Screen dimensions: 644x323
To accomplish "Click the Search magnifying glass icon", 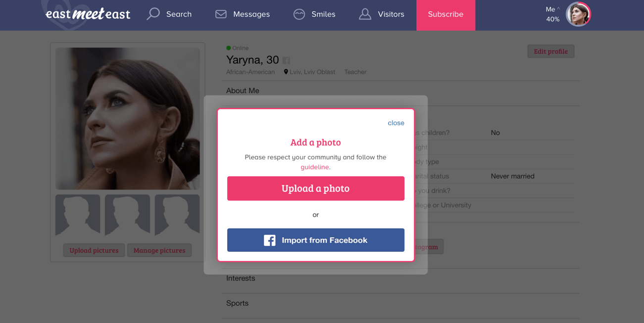I will (153, 14).
